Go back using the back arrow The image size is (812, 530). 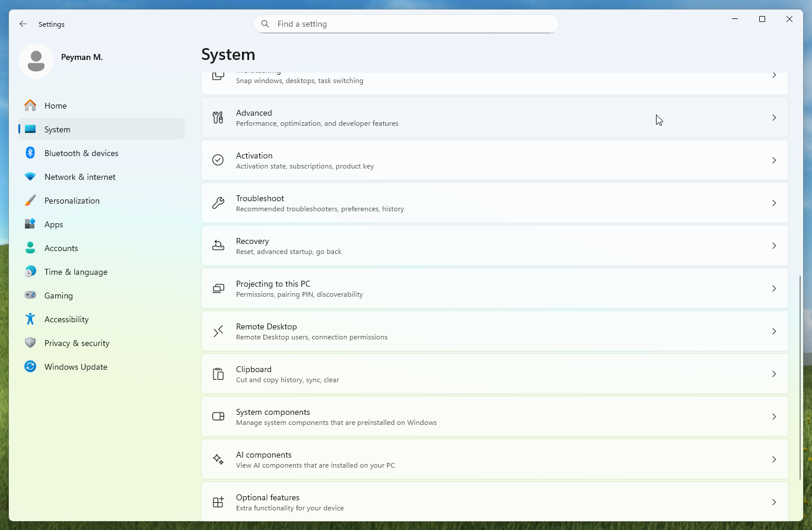pos(23,24)
